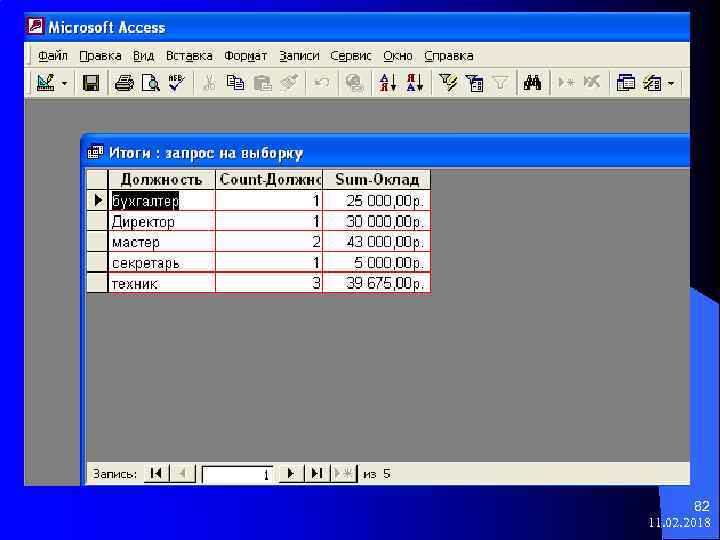Select the Директор cell

point(161,222)
